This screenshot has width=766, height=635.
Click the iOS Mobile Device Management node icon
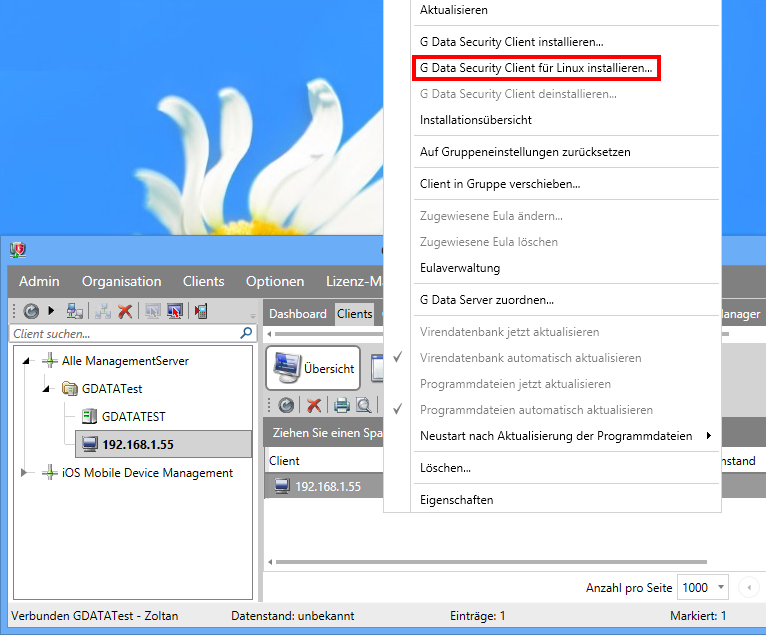point(50,473)
